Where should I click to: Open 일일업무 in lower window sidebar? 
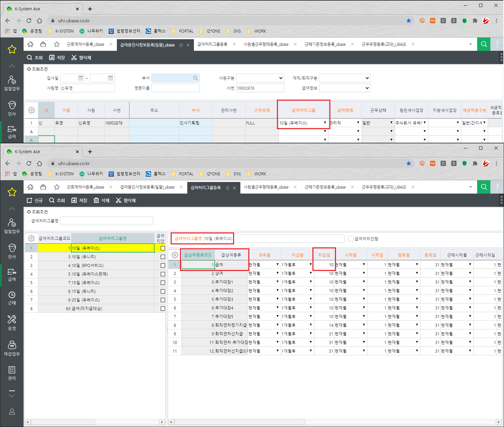12,226
